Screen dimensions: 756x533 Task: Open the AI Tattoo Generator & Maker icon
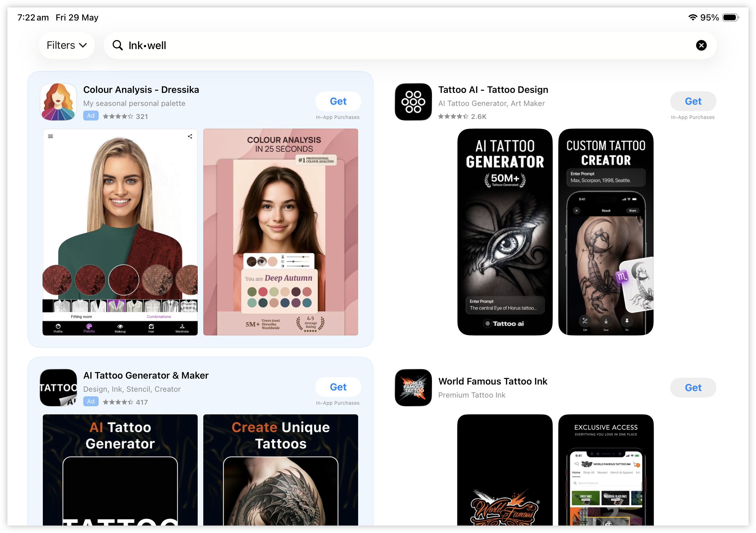click(x=58, y=388)
